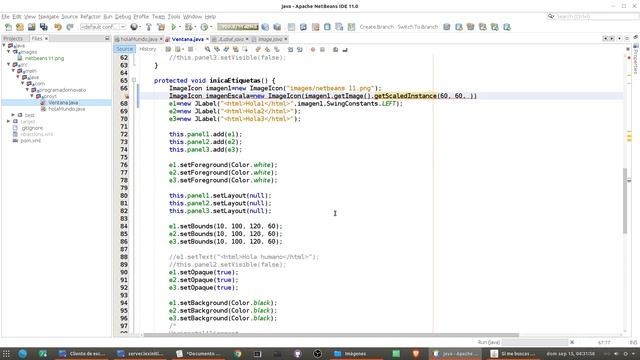Switch to the holaMundo.java editor tab
The image size is (640, 360).
139,39
